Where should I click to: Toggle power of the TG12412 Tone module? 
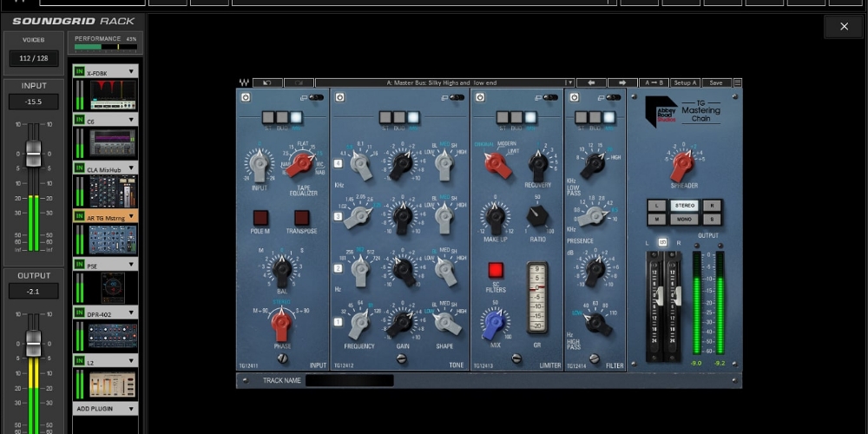(x=340, y=97)
